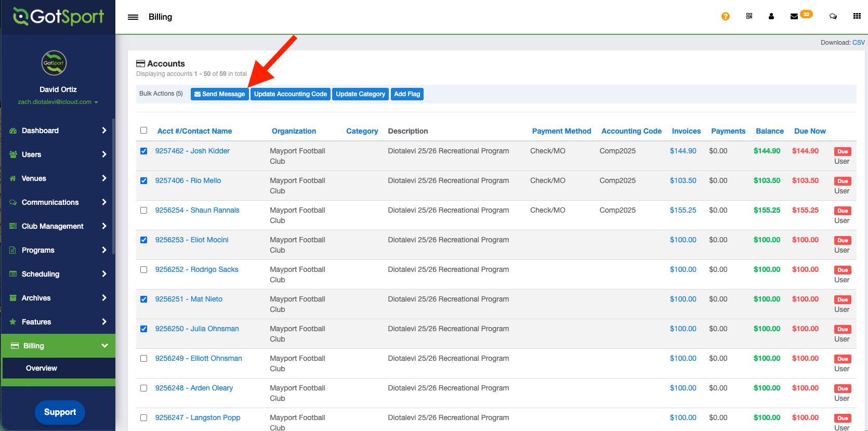This screenshot has height=431, width=868.
Task: Open the Club Management menu item
Action: [x=58, y=226]
